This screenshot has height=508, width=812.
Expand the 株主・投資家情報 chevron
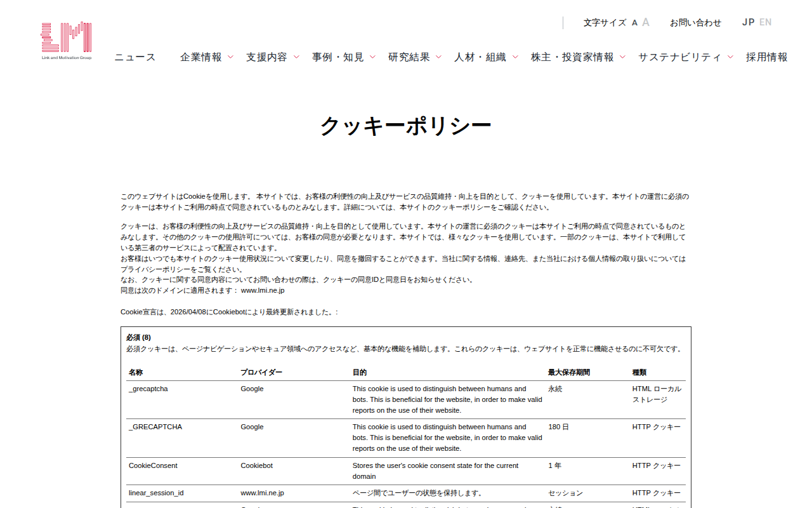pyautogui.click(x=622, y=57)
